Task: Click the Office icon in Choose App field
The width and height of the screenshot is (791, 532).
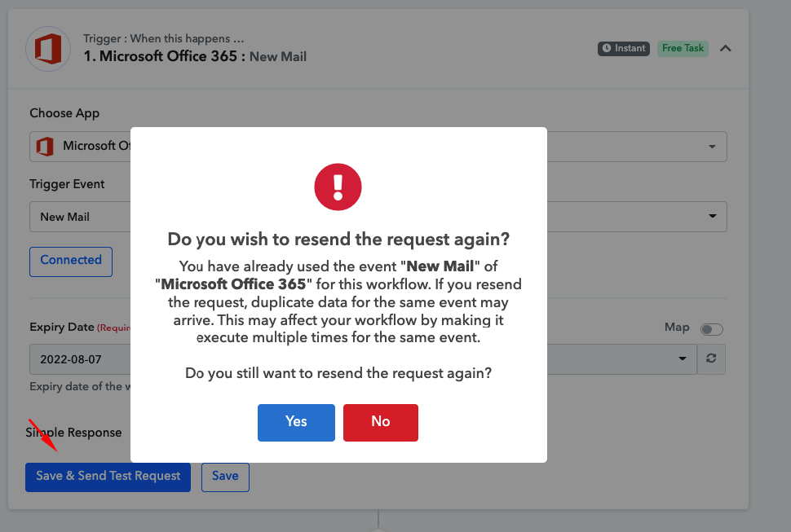Action: click(46, 147)
